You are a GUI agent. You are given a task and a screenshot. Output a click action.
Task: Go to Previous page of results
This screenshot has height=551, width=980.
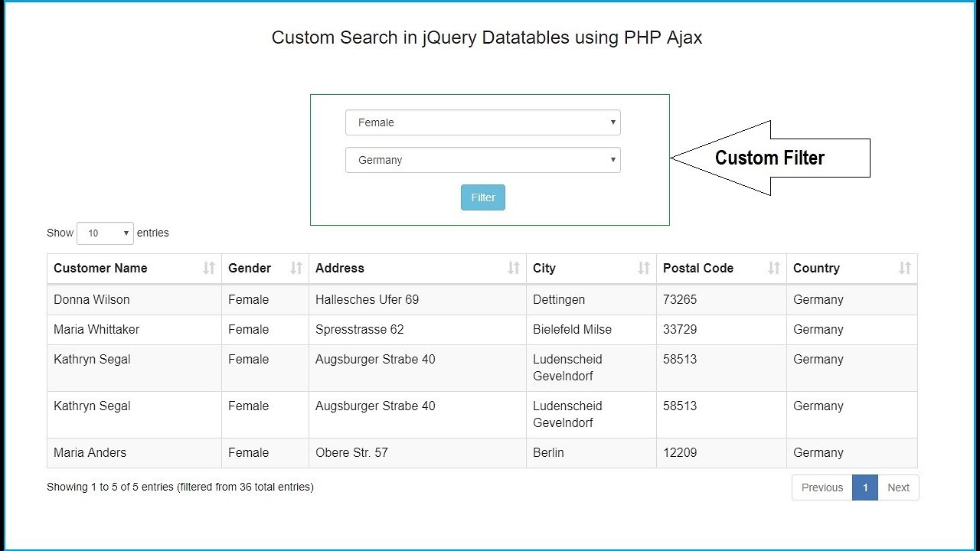[x=822, y=487]
